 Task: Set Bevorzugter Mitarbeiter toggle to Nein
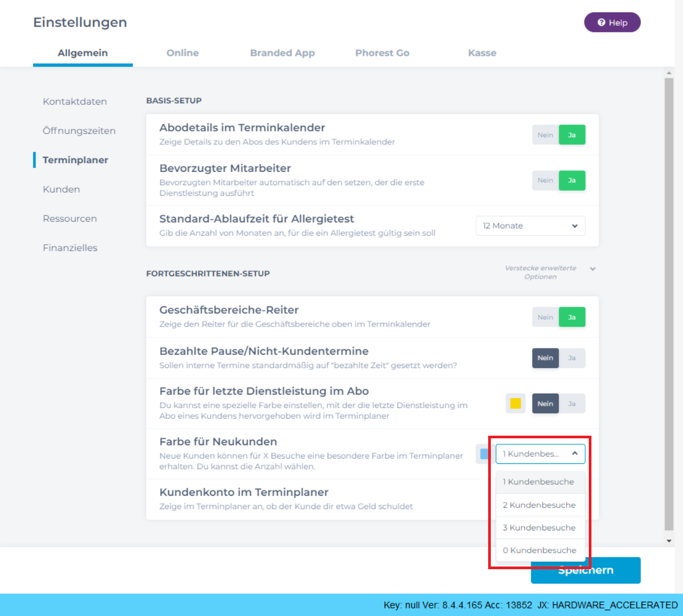[x=545, y=180]
